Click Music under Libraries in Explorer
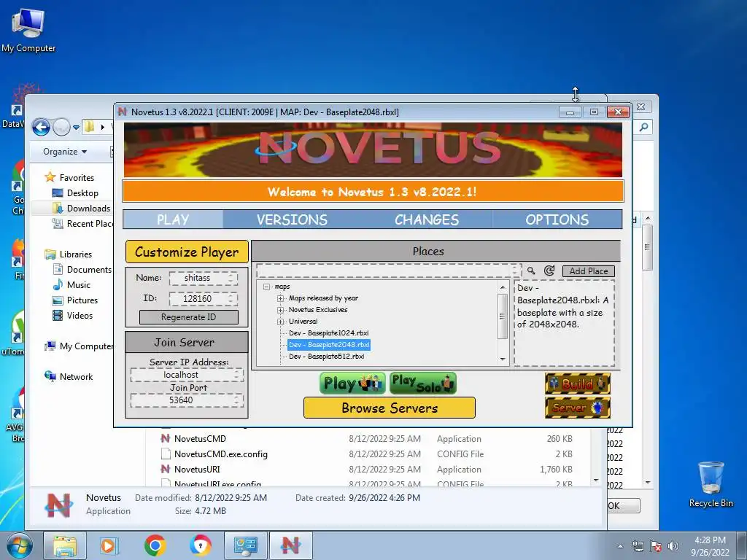This screenshot has width=747, height=560. (79, 285)
